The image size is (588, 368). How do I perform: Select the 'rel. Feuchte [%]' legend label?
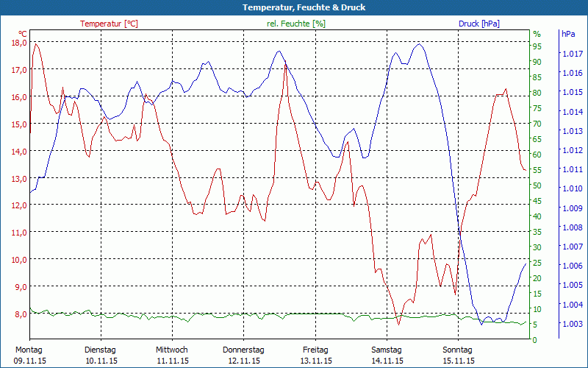[x=296, y=24]
